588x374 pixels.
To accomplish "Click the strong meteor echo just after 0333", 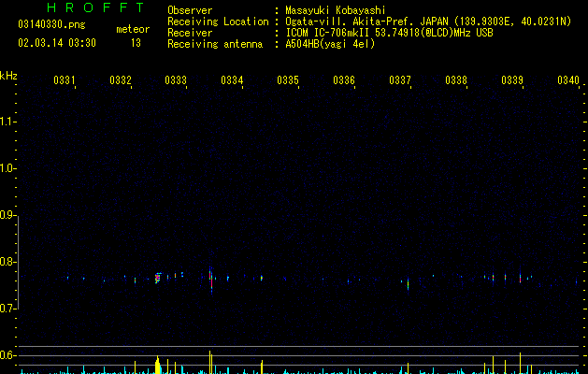I will (210, 280).
